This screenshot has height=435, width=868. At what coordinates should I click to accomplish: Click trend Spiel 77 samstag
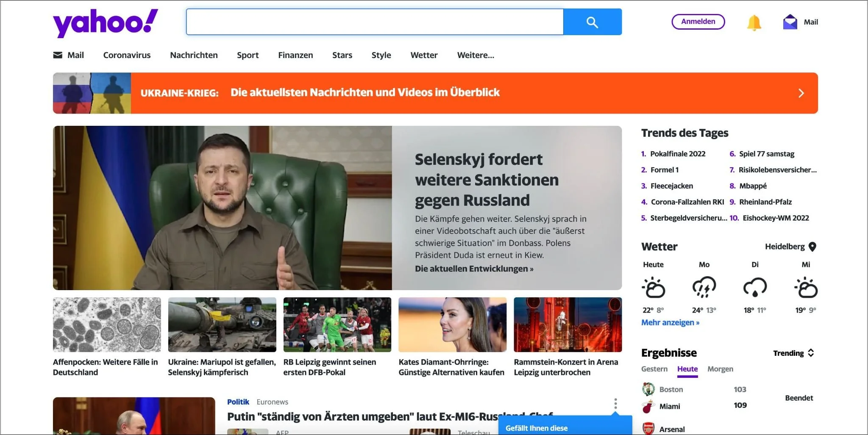click(x=767, y=154)
